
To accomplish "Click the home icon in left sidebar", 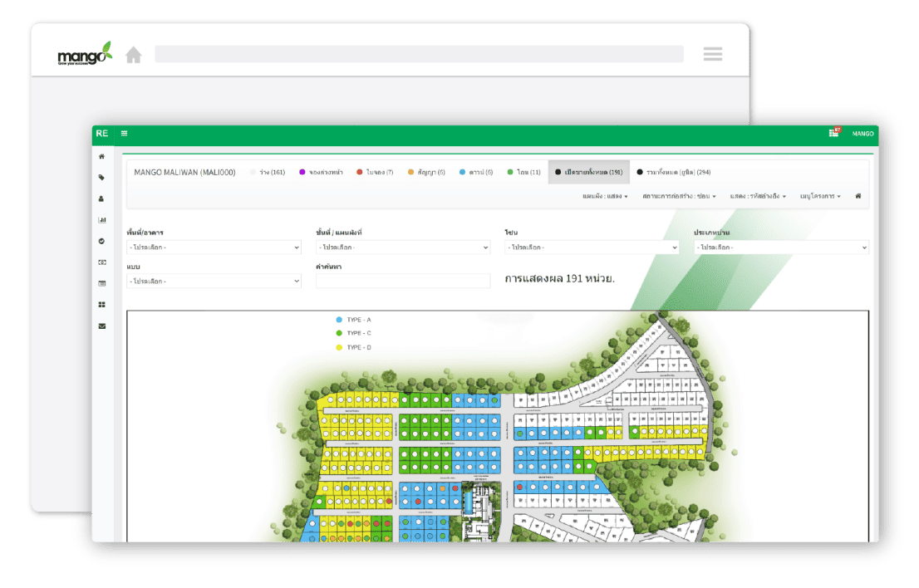I will (102, 156).
